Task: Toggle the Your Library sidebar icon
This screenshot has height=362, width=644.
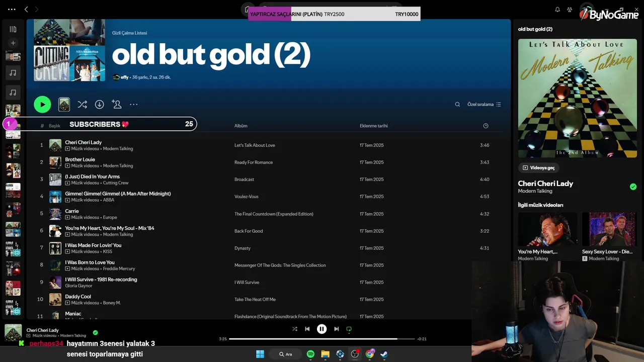Action: [x=13, y=29]
